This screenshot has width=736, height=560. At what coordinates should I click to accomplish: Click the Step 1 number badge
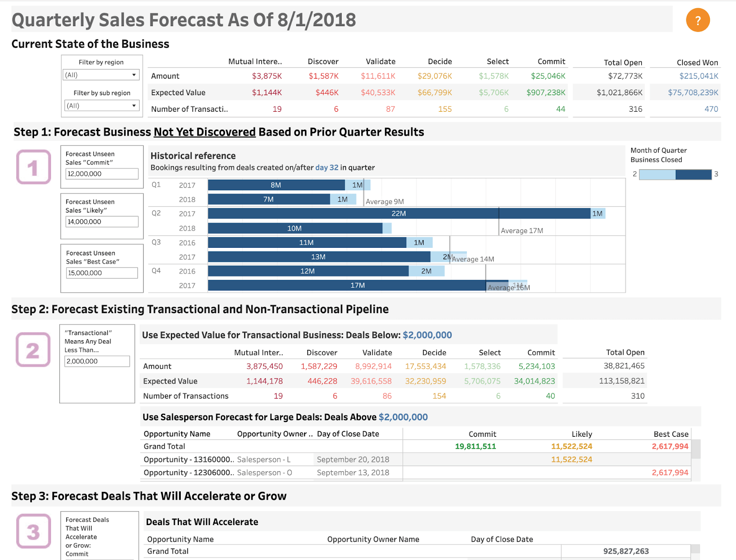[33, 167]
